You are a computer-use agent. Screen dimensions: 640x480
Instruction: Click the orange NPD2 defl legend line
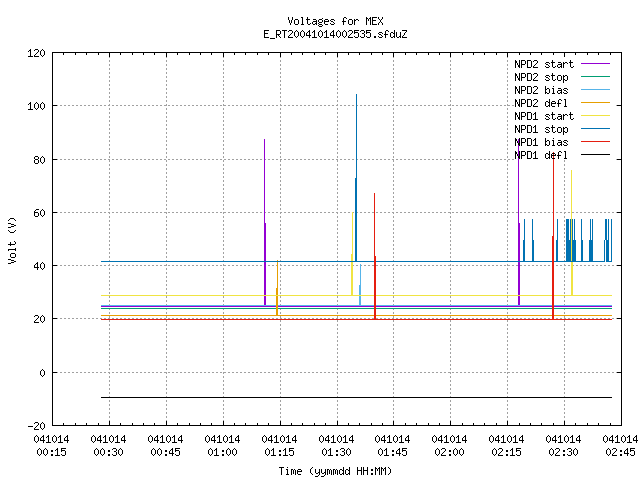[x=596, y=102]
